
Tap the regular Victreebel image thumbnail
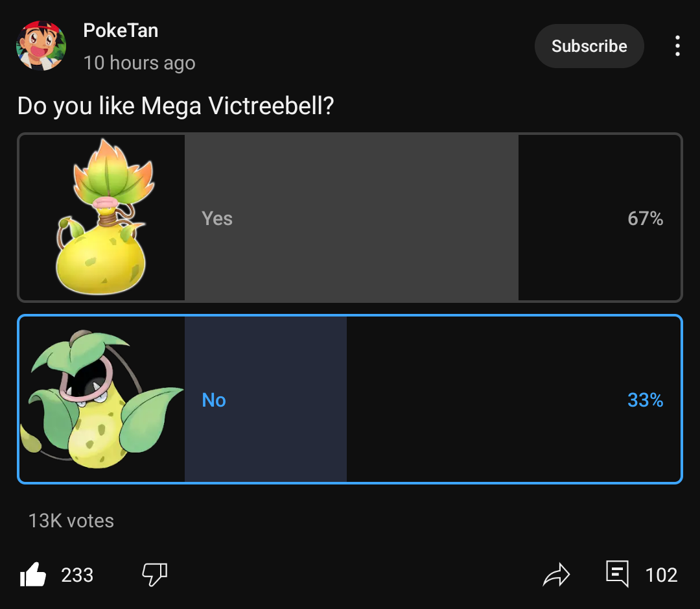pos(102,400)
